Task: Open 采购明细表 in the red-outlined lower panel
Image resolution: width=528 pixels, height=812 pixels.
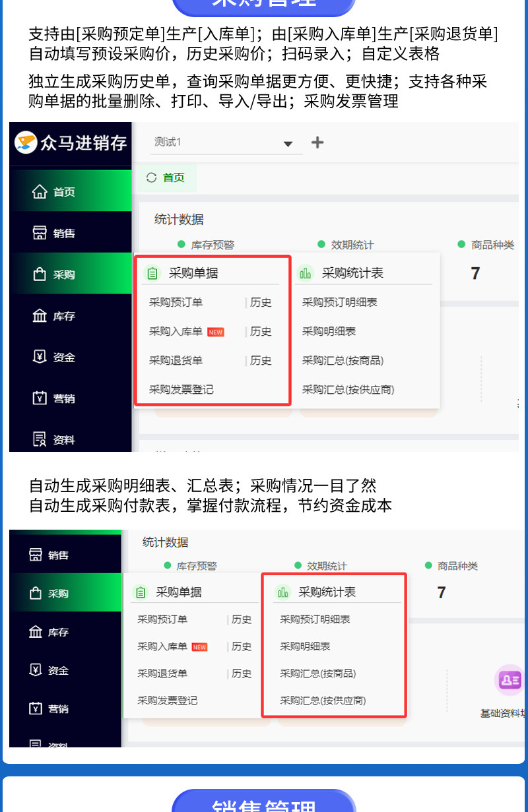Action: pyautogui.click(x=305, y=646)
